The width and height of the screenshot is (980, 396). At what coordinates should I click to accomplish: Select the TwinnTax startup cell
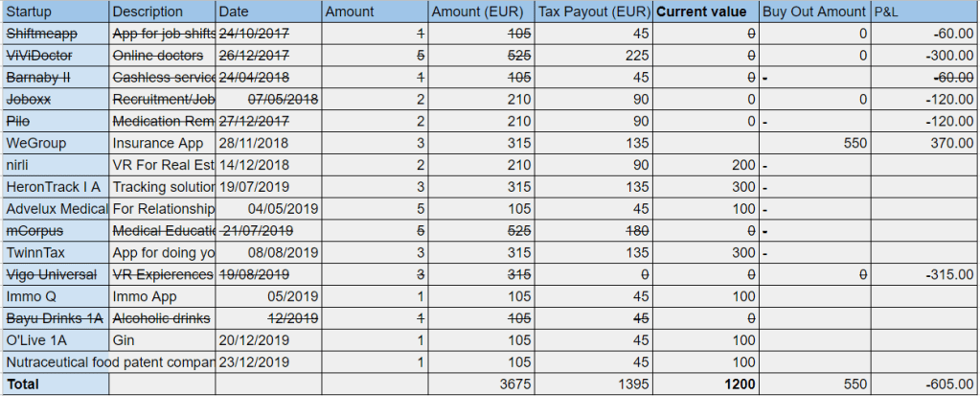pyautogui.click(x=56, y=253)
